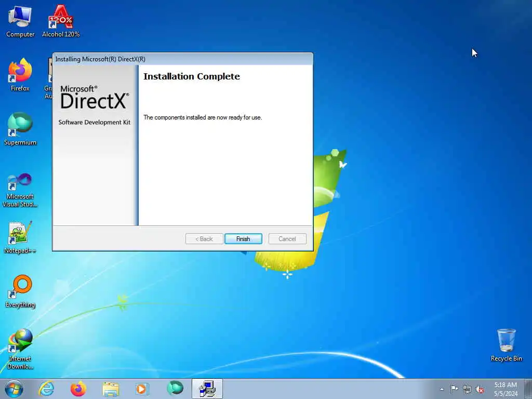The width and height of the screenshot is (532, 399).
Task: Select the Internet Download Manager desktop shortcut
Action: 20,349
